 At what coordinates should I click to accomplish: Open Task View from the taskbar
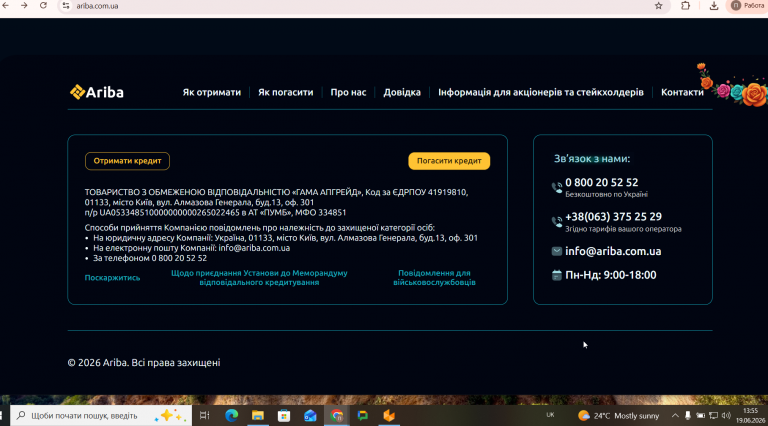coord(204,416)
